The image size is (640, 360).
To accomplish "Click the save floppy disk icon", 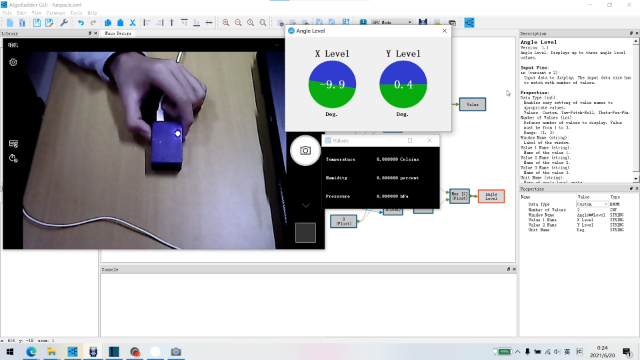I will click(37, 23).
